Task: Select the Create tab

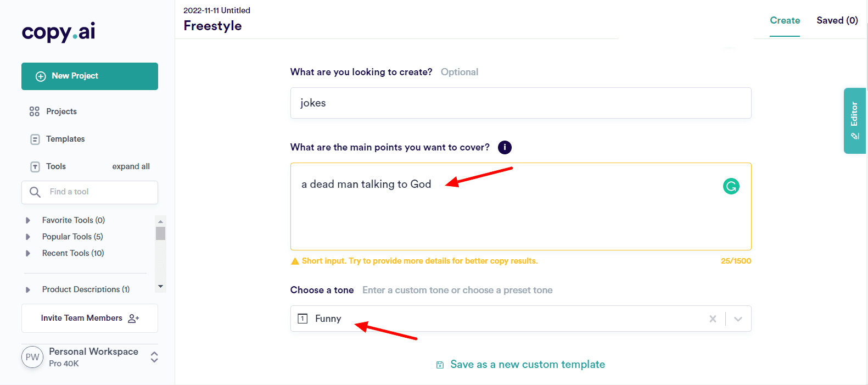Action: click(x=785, y=20)
